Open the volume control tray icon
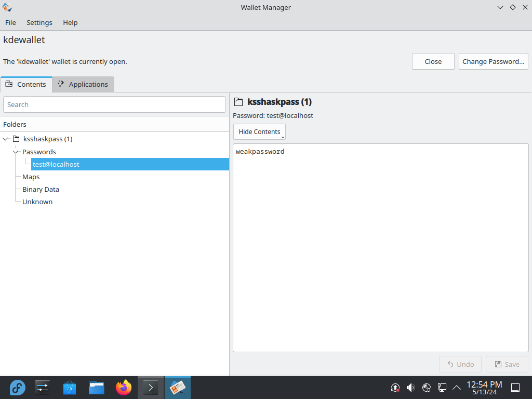This screenshot has width=532, height=399. (410, 388)
